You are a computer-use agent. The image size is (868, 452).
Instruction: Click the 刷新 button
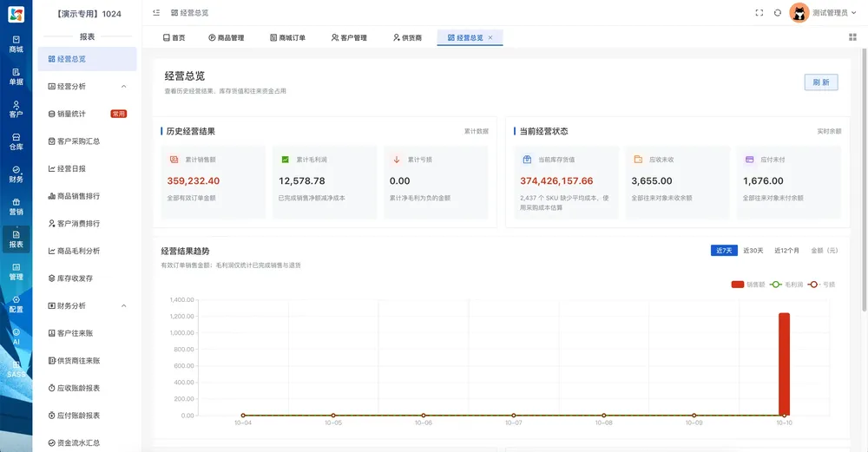pyautogui.click(x=821, y=82)
